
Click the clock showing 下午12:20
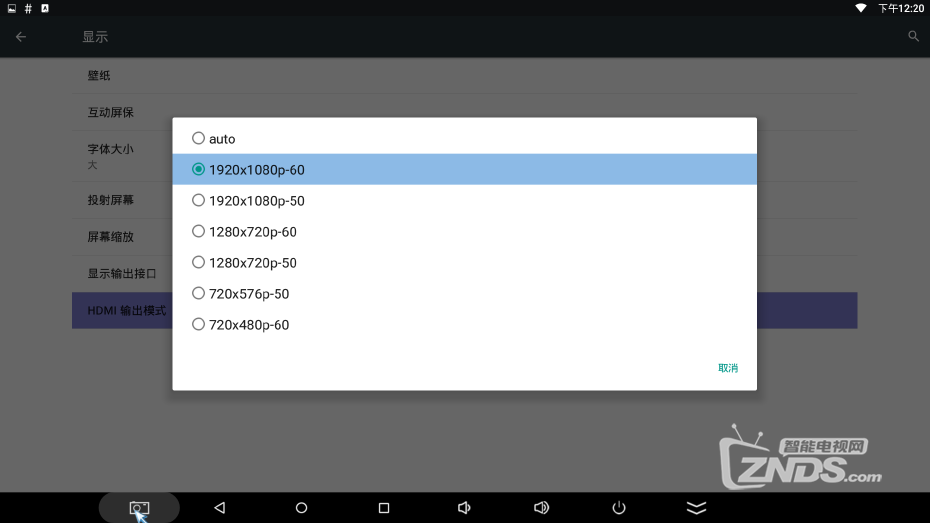point(900,8)
